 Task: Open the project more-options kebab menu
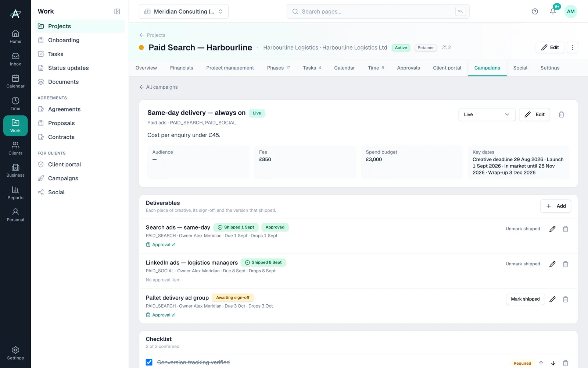pyautogui.click(x=572, y=47)
